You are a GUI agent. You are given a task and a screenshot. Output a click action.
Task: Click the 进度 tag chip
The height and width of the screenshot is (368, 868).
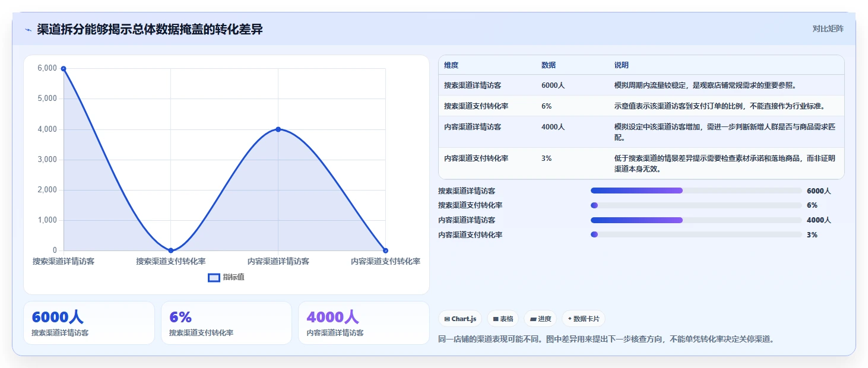(x=540, y=319)
